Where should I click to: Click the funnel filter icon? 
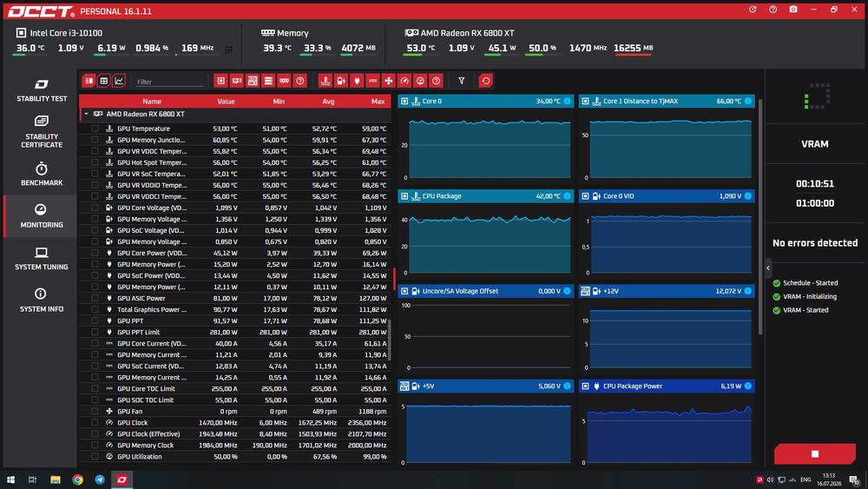tap(461, 81)
